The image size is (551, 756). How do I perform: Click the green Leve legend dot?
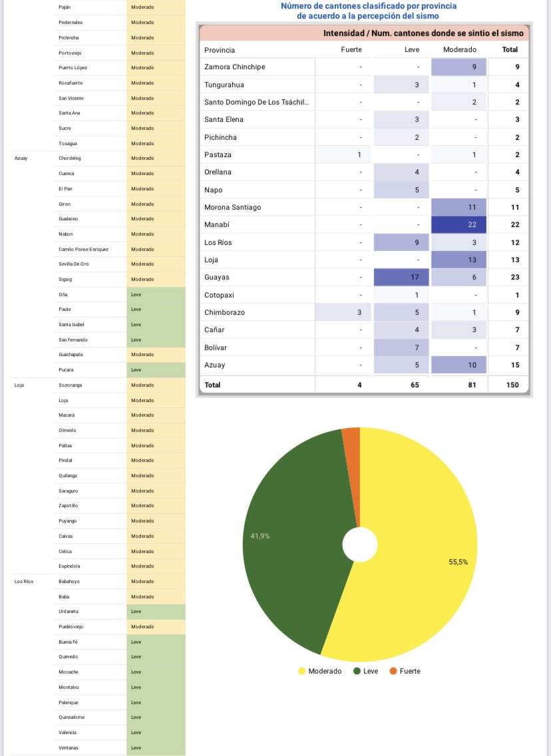357,671
